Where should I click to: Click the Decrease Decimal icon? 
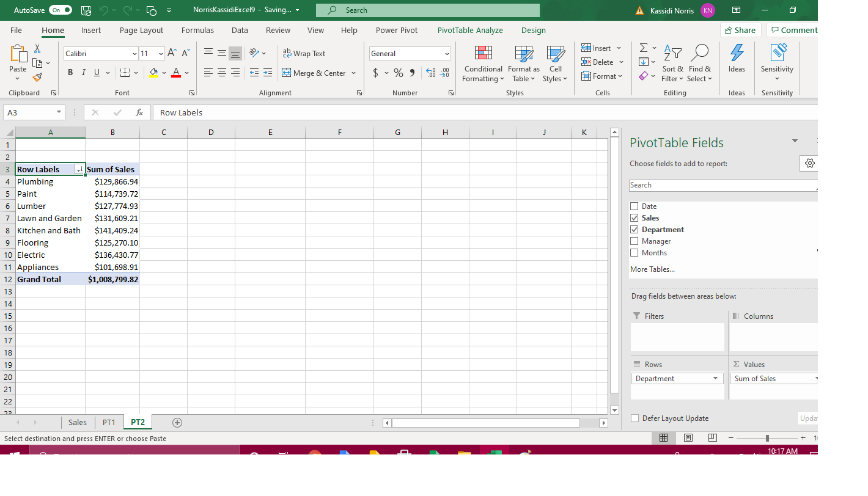click(445, 73)
